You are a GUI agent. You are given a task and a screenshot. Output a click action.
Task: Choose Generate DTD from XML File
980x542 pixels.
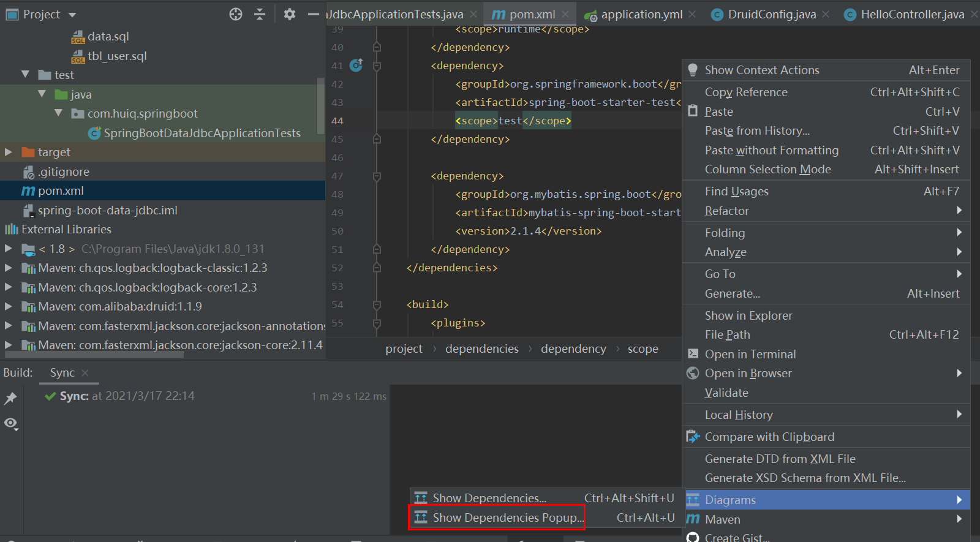tap(826, 459)
